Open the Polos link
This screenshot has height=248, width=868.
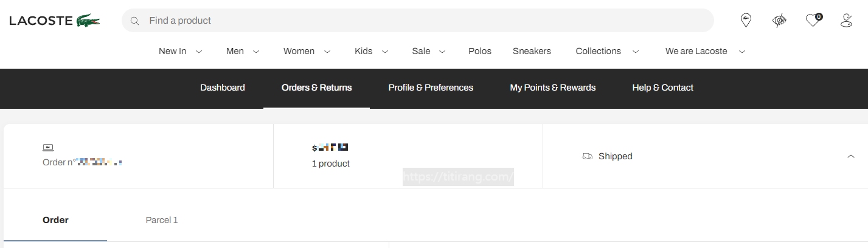480,51
